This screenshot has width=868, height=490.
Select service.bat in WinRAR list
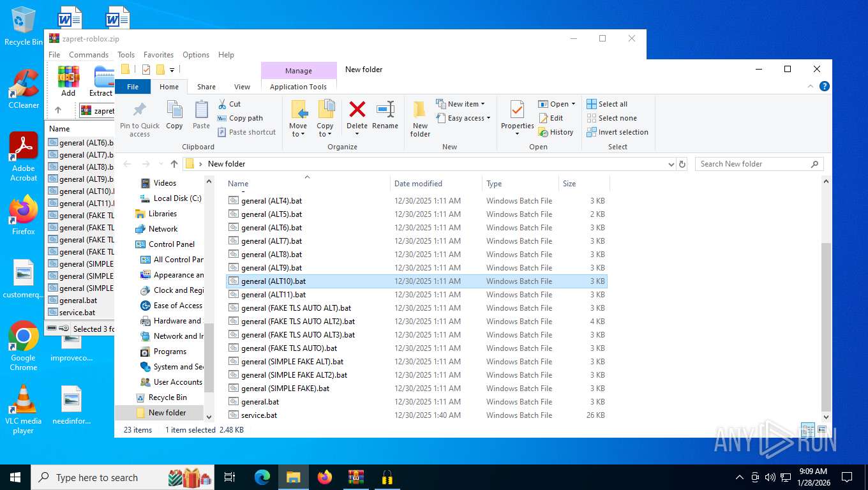77,313
